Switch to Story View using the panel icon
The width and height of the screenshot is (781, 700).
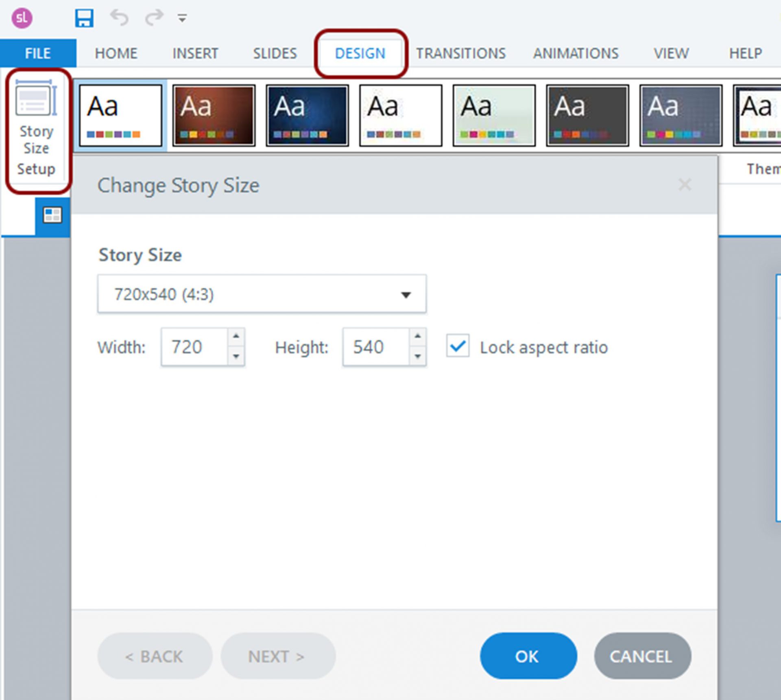pos(52,215)
